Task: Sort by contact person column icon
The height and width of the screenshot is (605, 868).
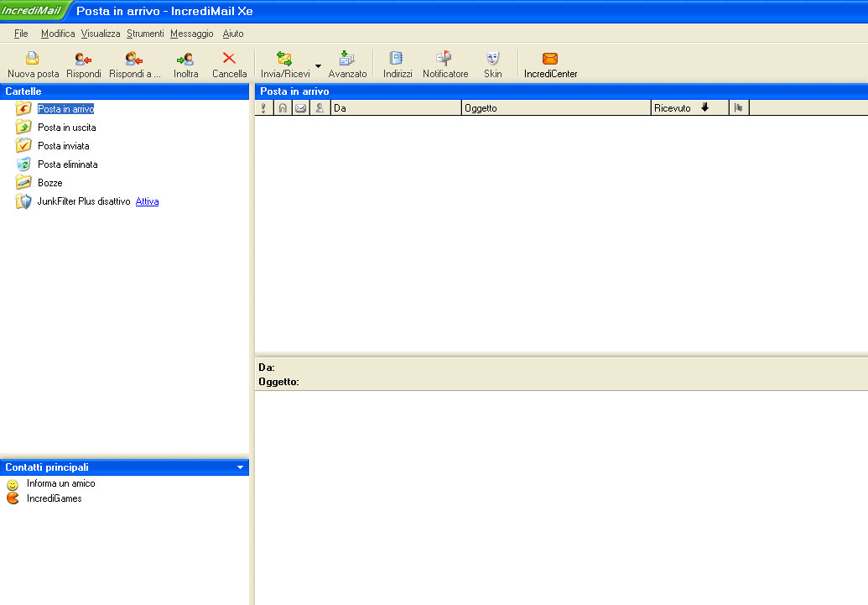Action: coord(320,108)
